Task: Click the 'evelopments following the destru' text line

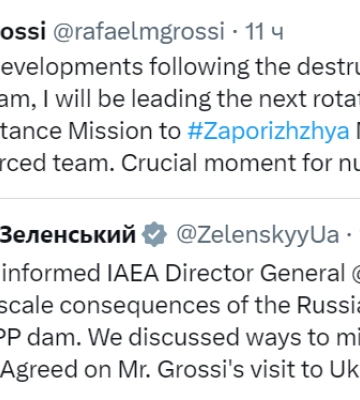Action: (x=180, y=67)
